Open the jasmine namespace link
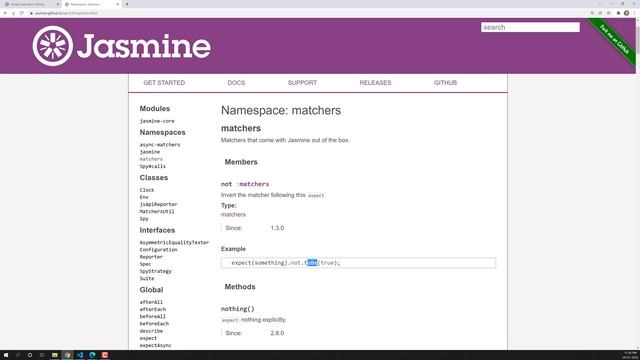Image resolution: width=640 pixels, height=360 pixels. coord(150,152)
